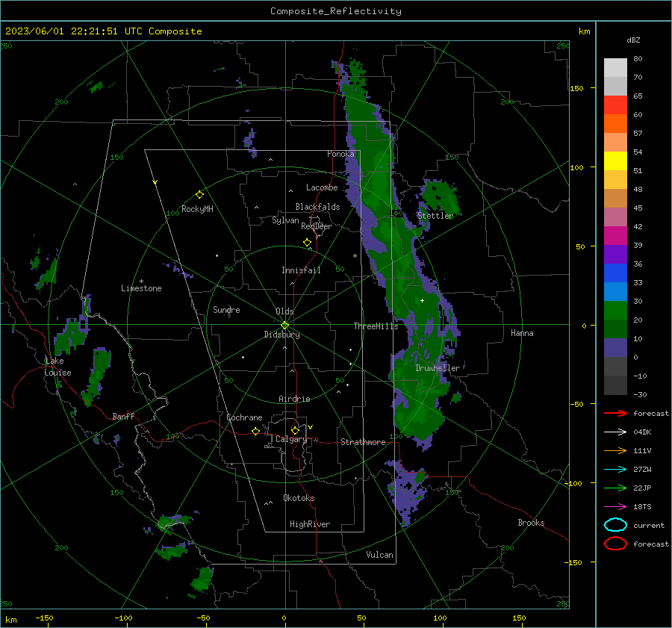Click the Lake Louise label

[x=57, y=367]
